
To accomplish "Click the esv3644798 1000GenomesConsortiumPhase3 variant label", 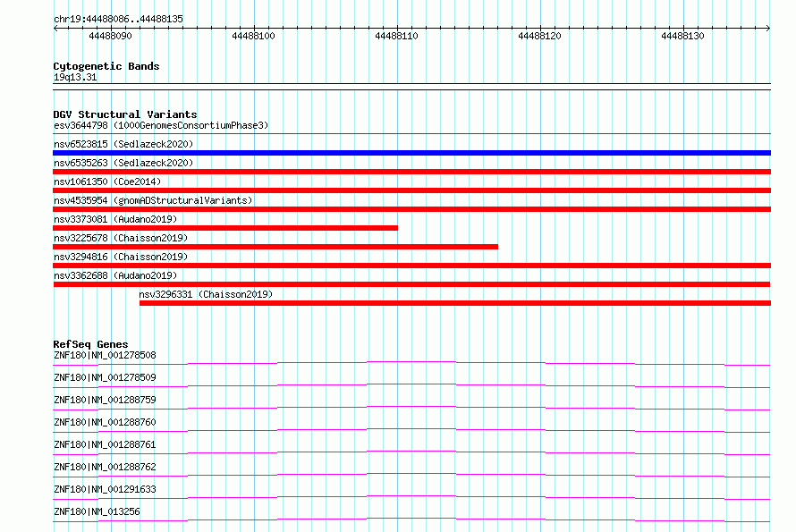I will [x=161, y=125].
